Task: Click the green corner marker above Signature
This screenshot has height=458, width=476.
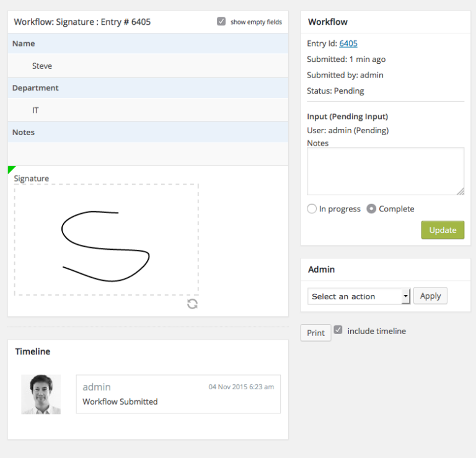Action: (x=11, y=169)
